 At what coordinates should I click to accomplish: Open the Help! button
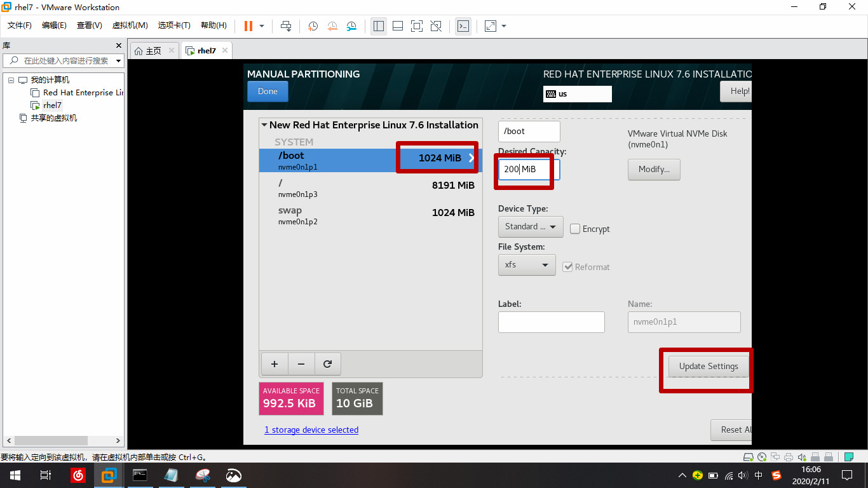point(736,91)
